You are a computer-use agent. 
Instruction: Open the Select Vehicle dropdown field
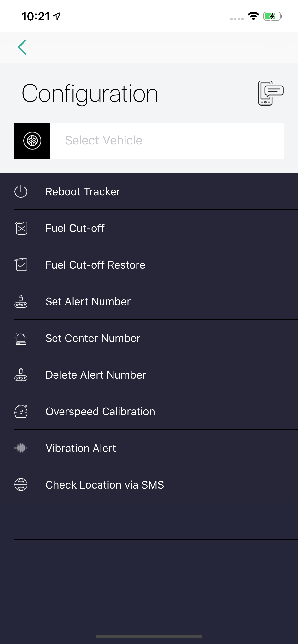[x=167, y=140]
